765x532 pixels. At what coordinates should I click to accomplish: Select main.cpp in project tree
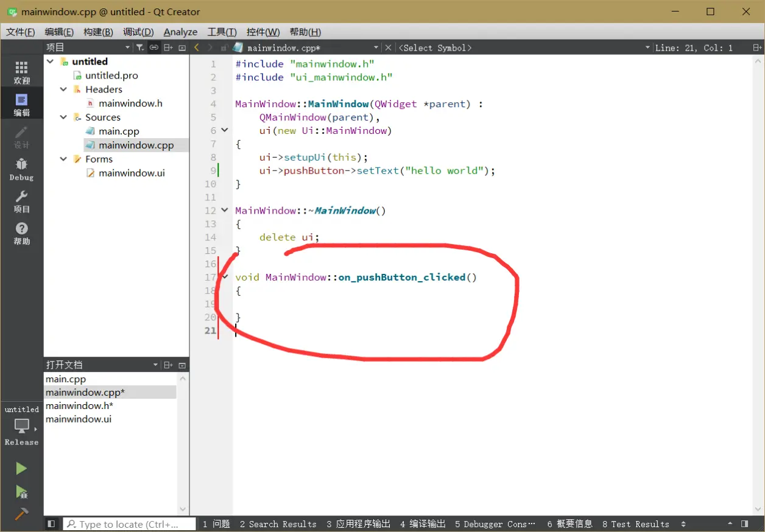click(x=119, y=131)
